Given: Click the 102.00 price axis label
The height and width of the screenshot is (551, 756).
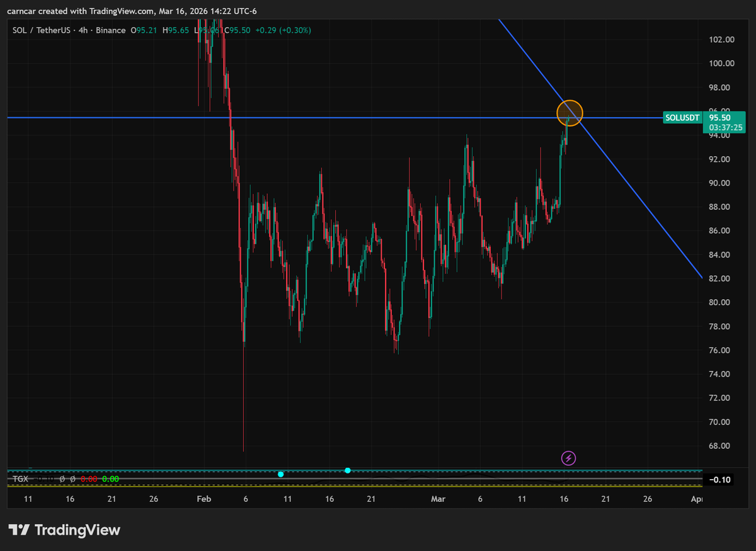Looking at the screenshot, I should (x=721, y=40).
